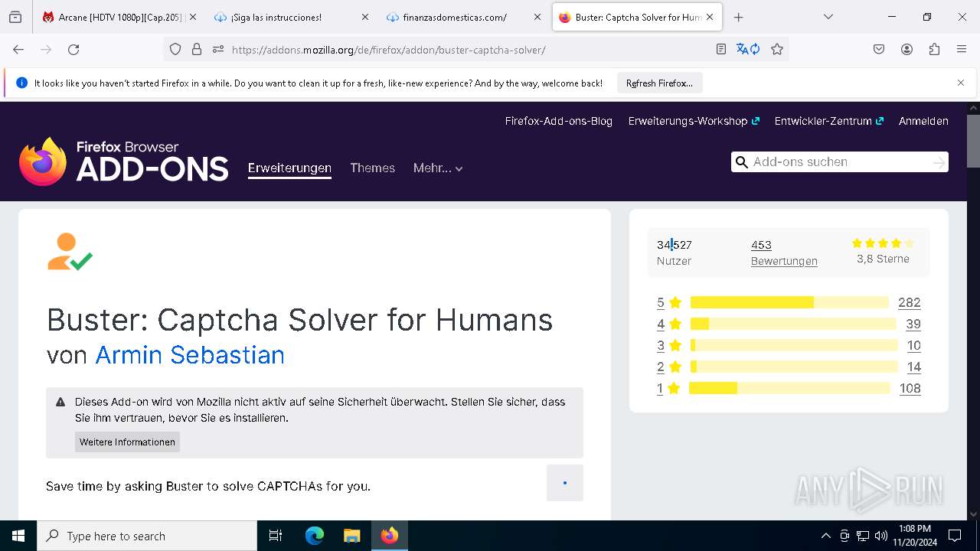
Task: Open the 14 two-star reviews count
Action: pos(913,367)
